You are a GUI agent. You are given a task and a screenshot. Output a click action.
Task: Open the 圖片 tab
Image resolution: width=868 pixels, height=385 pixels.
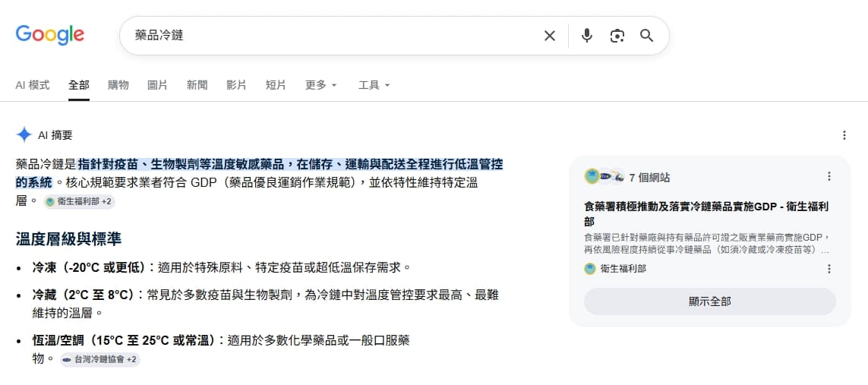point(158,85)
